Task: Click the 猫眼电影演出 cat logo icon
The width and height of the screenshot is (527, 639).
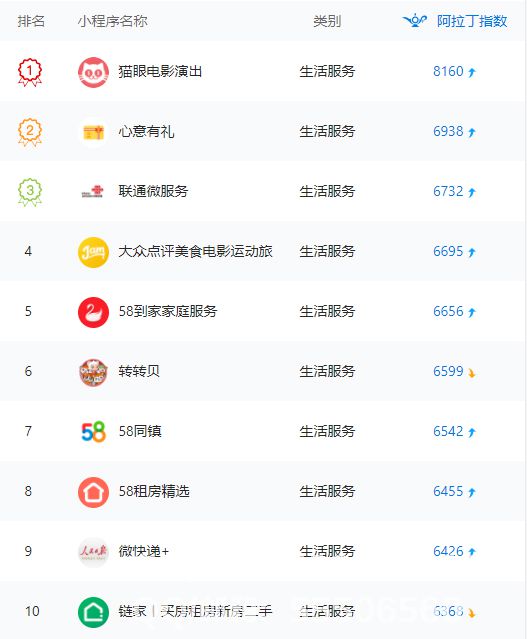Action: pyautogui.click(x=93, y=72)
